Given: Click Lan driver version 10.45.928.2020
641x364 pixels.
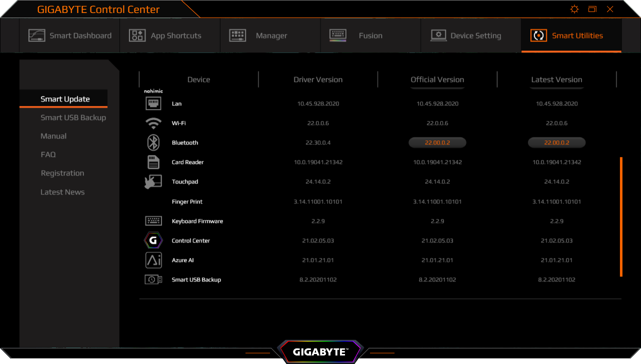Looking at the screenshot, I should pos(318,103).
